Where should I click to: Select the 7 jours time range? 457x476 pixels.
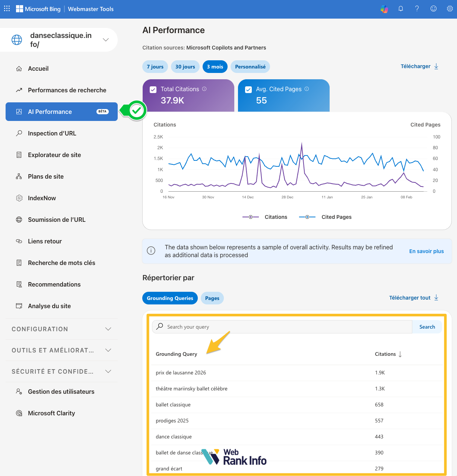click(155, 67)
